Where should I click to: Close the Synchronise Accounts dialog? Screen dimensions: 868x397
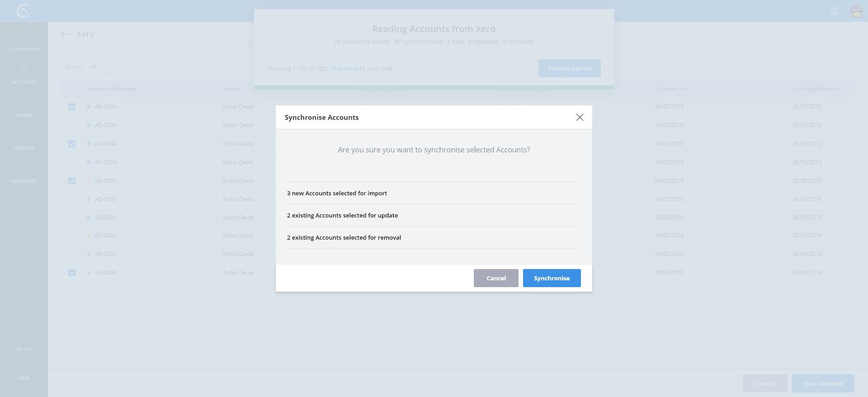click(580, 118)
